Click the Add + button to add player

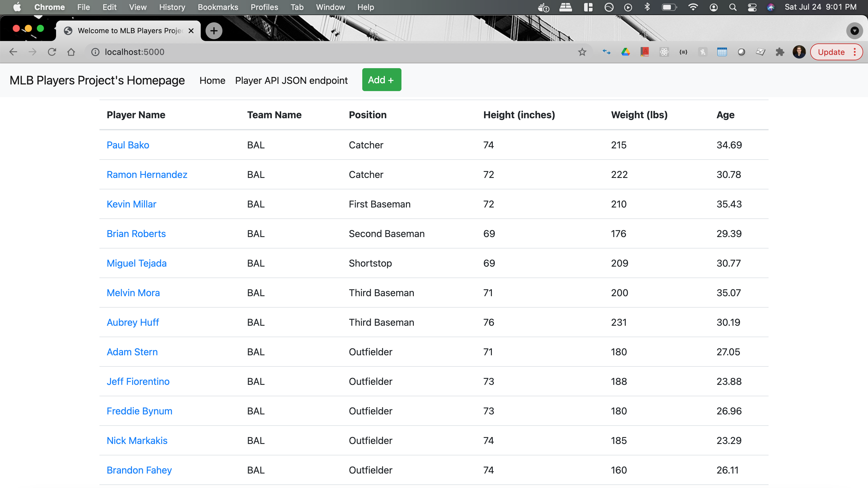(381, 79)
